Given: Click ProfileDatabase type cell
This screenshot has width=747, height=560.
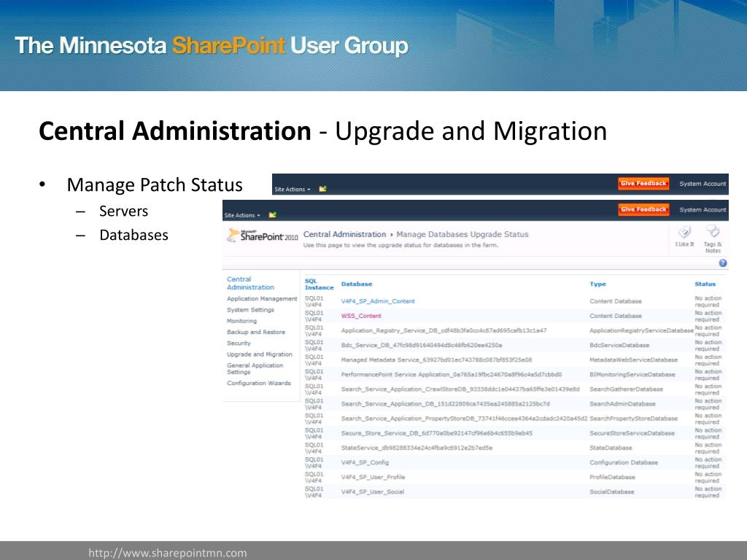Looking at the screenshot, I should click(613, 477).
